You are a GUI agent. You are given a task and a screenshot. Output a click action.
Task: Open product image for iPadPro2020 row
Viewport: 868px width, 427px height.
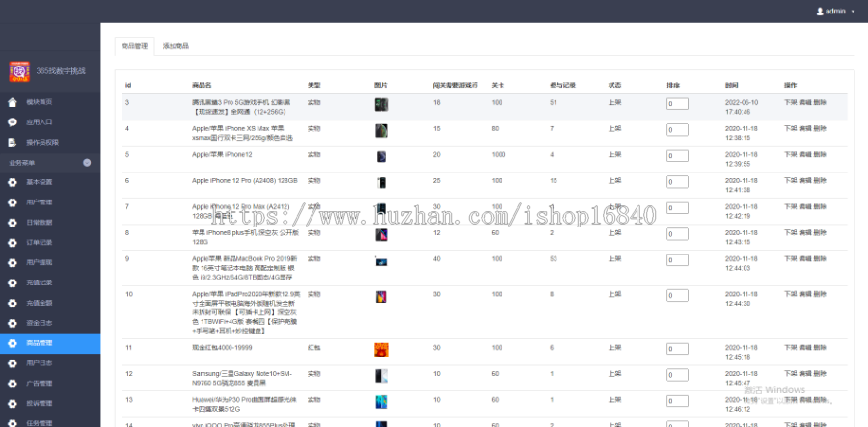(381, 297)
